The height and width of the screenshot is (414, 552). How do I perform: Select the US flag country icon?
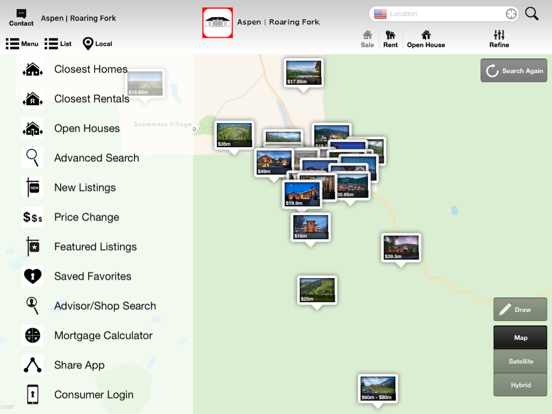[380, 14]
